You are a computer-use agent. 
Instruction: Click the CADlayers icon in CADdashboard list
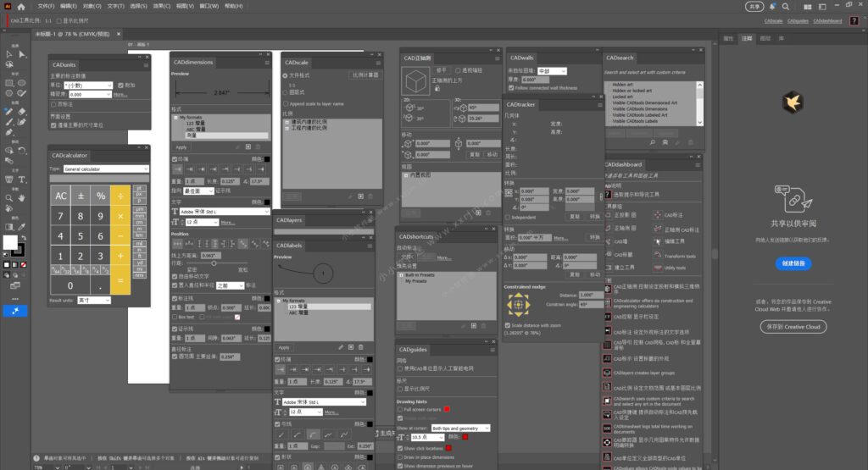click(607, 373)
